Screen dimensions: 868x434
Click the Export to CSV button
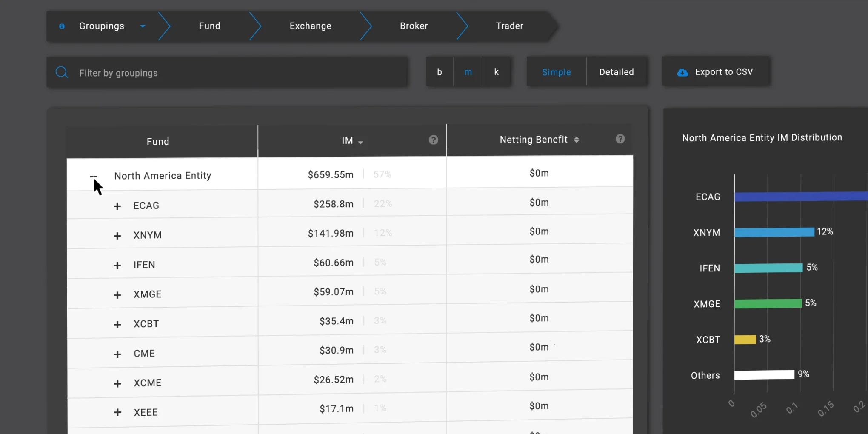(x=716, y=72)
